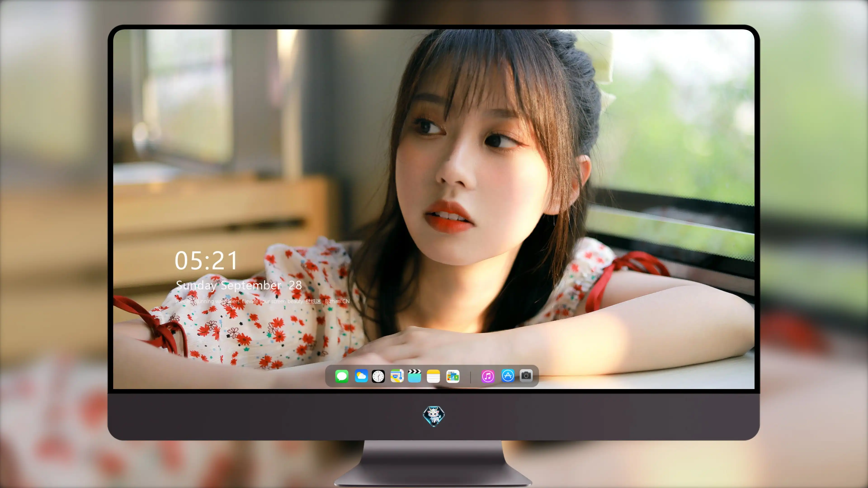Open the Photos collage app icon
The height and width of the screenshot is (488, 868).
(453, 376)
